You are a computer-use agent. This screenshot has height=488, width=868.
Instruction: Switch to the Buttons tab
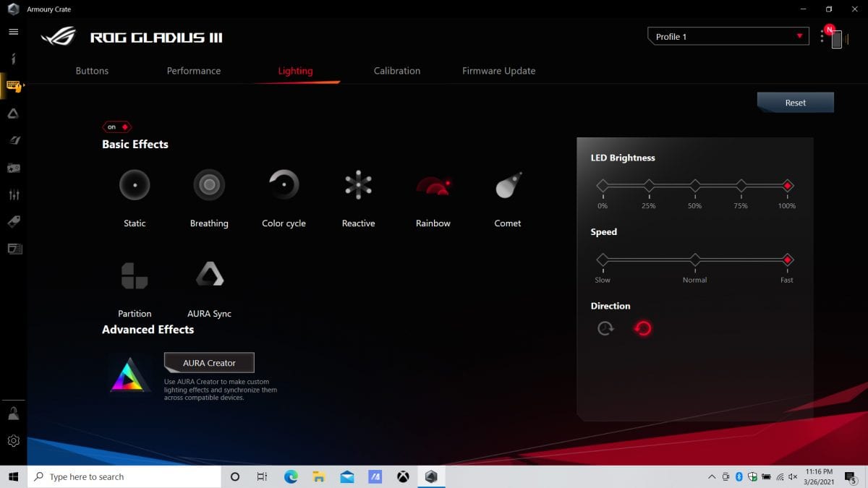click(x=92, y=71)
